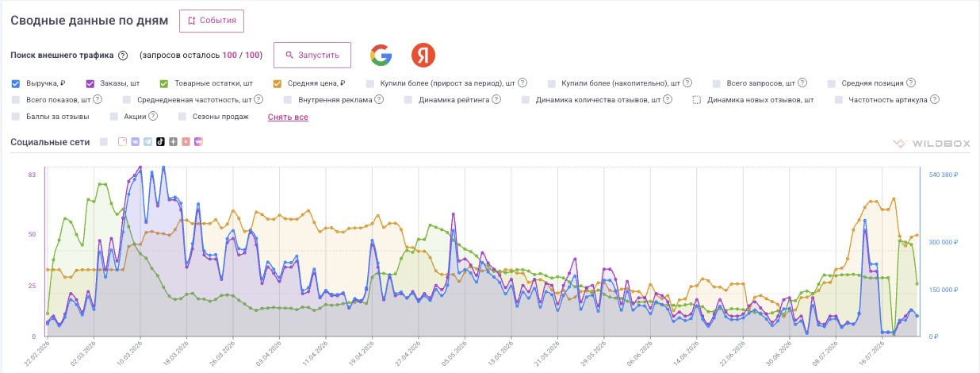980x373 pixels.
Task: Open help icon beside Средняя позиция
Action: [911, 83]
